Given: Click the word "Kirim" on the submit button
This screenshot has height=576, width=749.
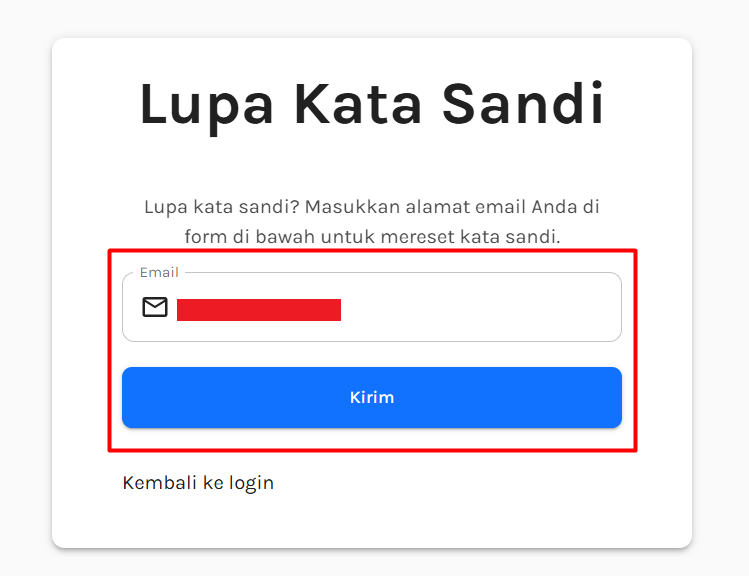Looking at the screenshot, I should coord(372,397).
